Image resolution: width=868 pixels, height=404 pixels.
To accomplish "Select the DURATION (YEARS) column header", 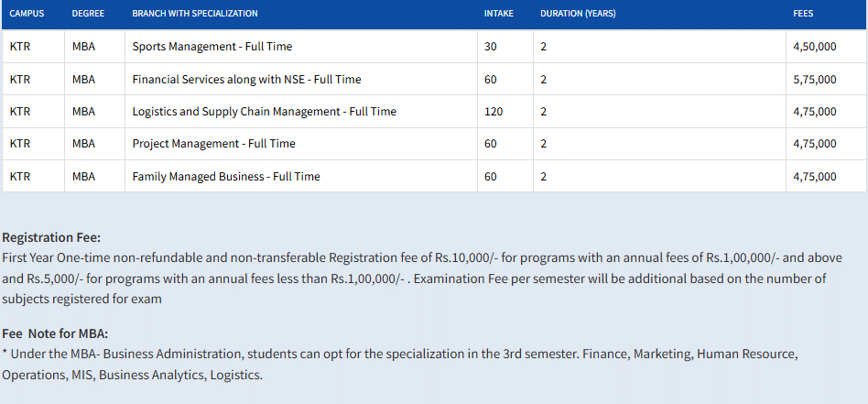I will click(578, 14).
